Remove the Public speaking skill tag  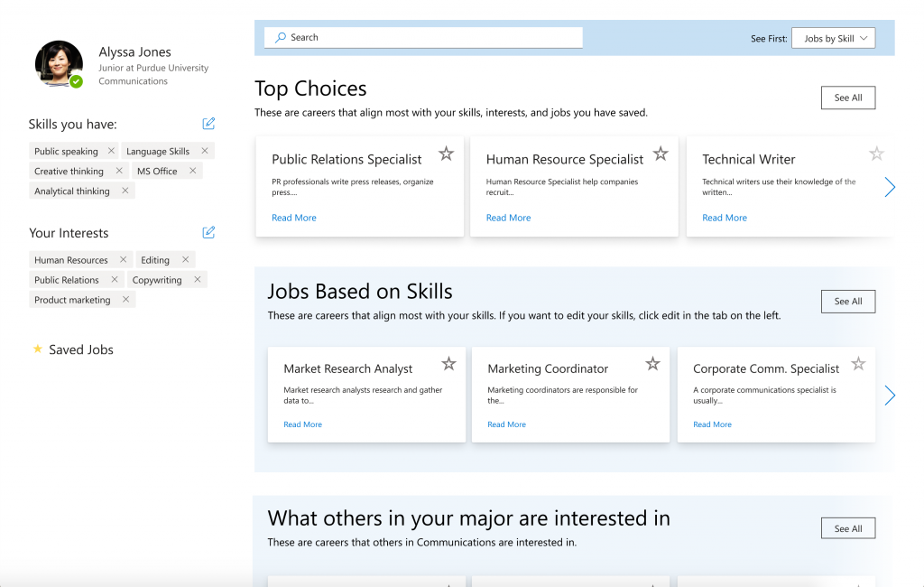click(x=111, y=151)
